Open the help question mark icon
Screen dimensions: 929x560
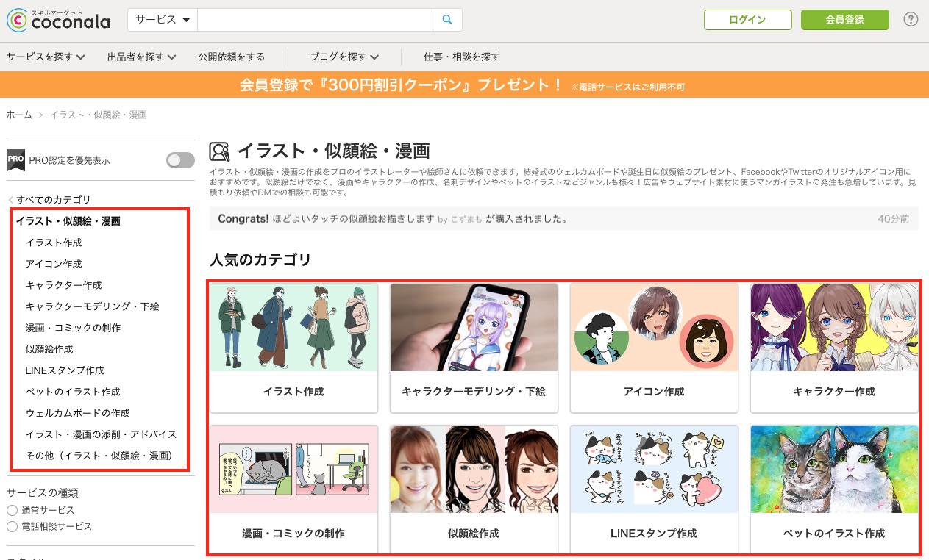911,20
